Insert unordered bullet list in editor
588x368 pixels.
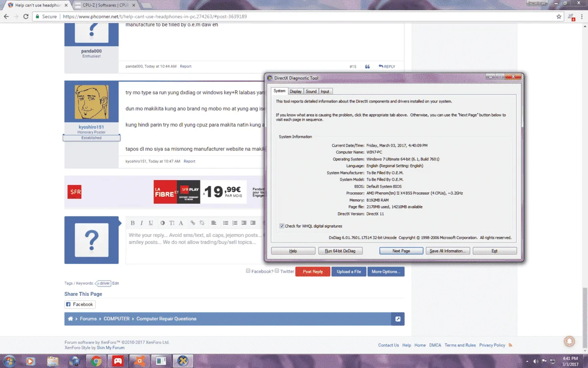point(225,223)
